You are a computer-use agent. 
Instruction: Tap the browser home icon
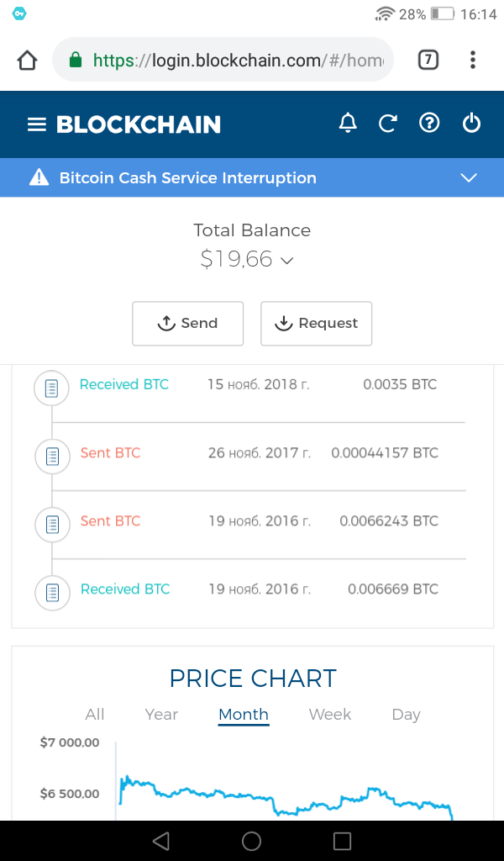point(27,61)
